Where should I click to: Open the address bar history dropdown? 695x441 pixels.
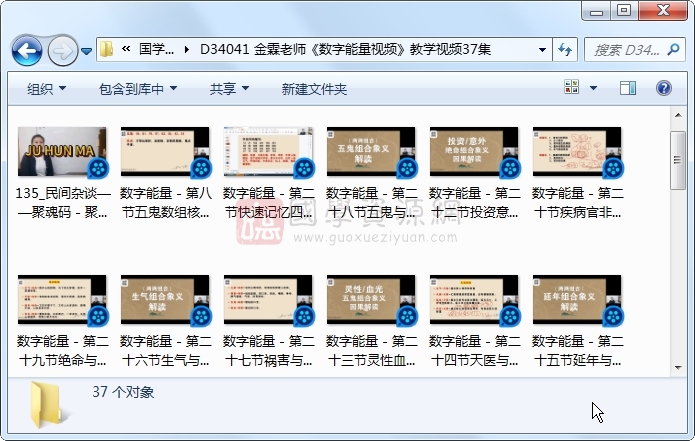click(x=542, y=50)
